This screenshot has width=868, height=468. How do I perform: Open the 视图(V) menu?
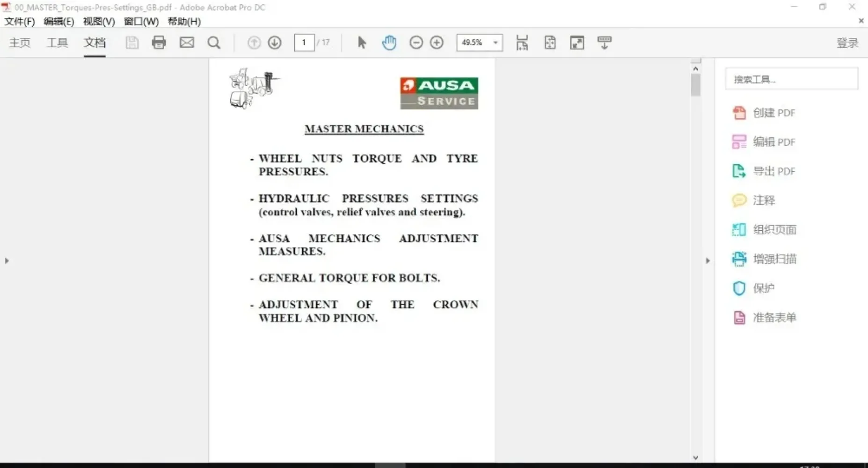tap(99, 22)
